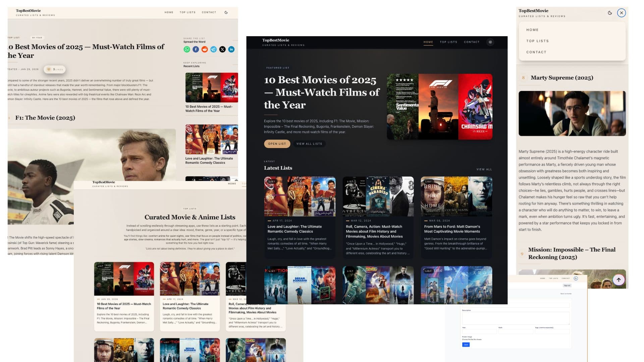The image size is (644, 362).
Task: Open the theme toggle in the mobile menu
Action: click(609, 13)
